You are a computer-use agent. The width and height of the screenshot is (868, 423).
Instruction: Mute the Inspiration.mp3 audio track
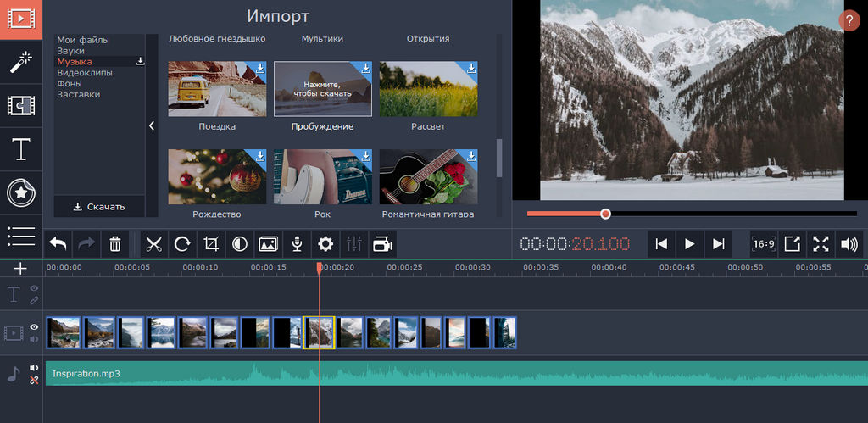[x=35, y=368]
